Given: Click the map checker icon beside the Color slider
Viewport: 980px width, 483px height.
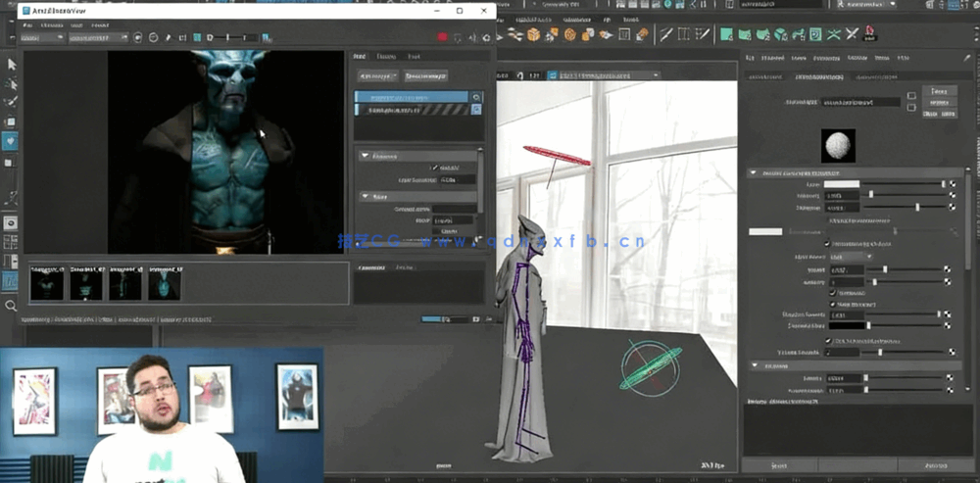Looking at the screenshot, I should [x=952, y=183].
